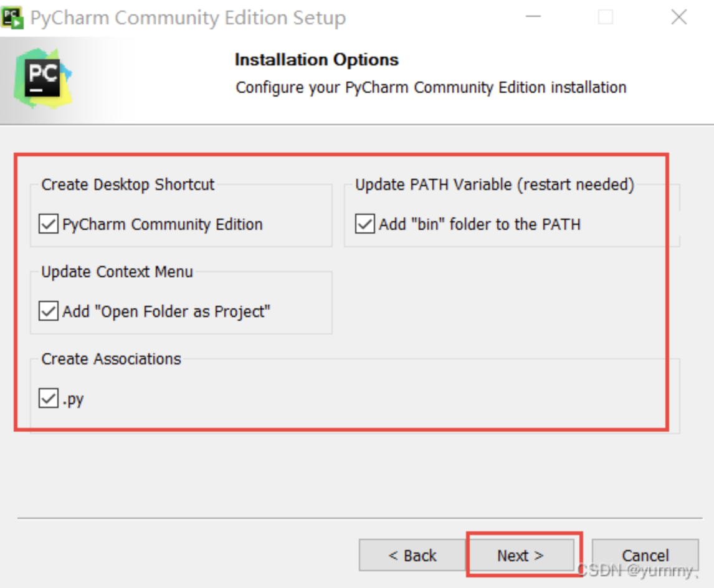The image size is (714, 588).
Task: Click the CSDN @yummy watermark text
Action: (x=638, y=570)
